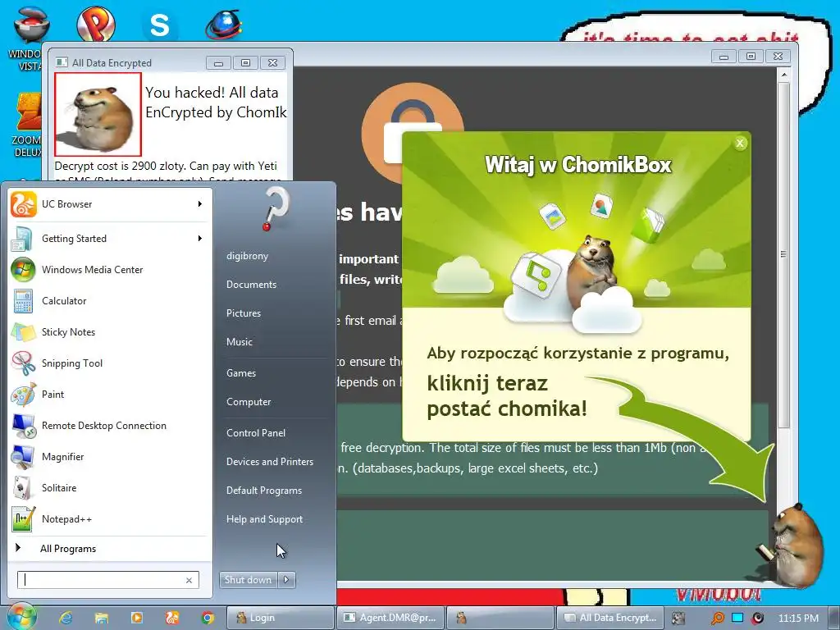
Task: Open Default Programs
Action: pos(263,491)
